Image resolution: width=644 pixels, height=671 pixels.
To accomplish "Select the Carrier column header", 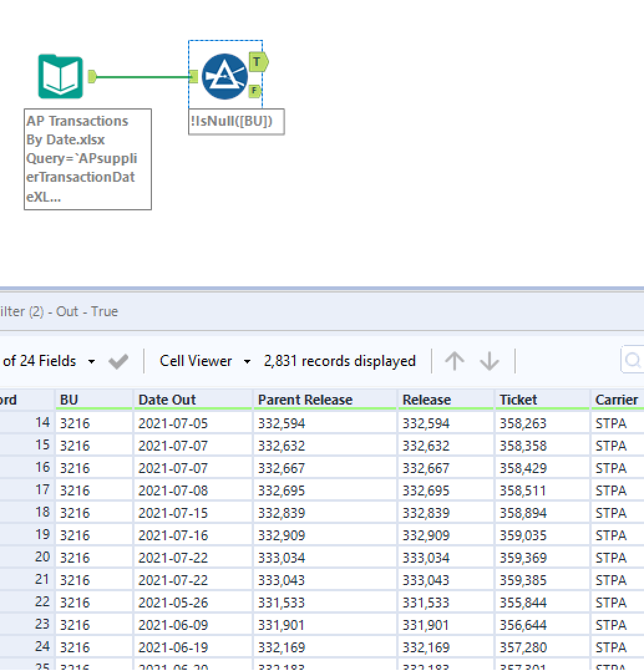I will coord(616,399).
